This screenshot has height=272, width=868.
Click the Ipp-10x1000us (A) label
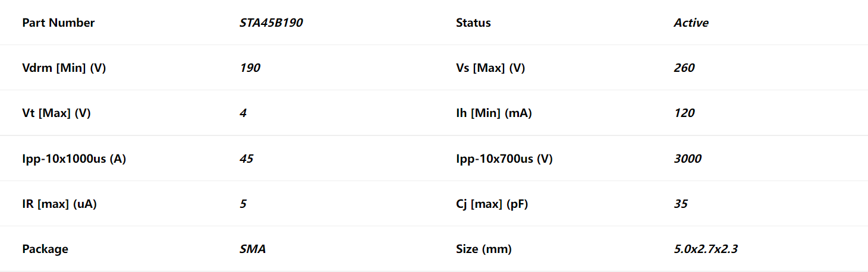pos(74,159)
